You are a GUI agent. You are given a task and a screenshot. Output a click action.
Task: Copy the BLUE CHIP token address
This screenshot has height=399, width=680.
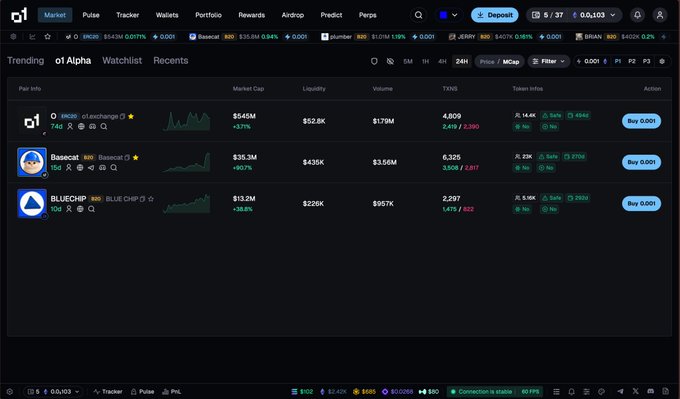142,199
